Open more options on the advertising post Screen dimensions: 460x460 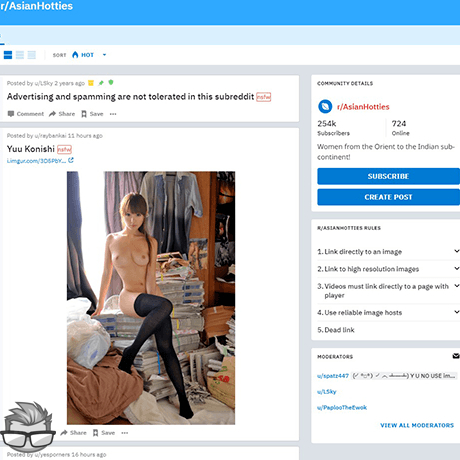point(113,114)
